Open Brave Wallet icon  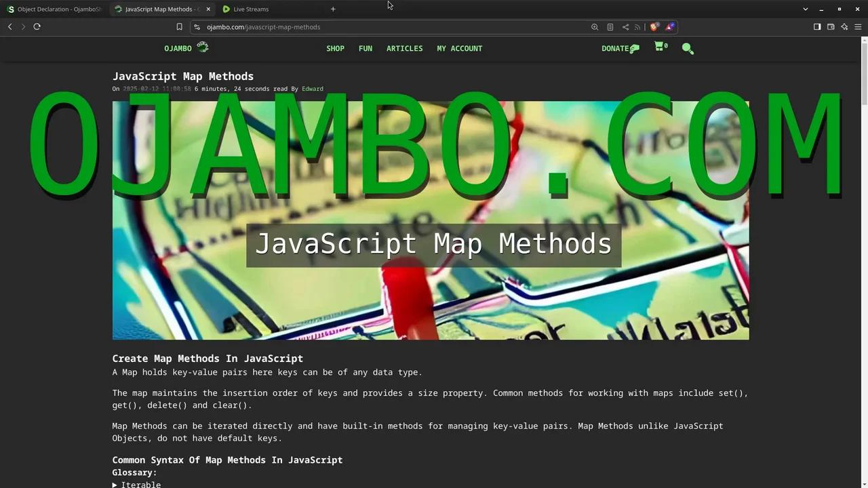[831, 27]
